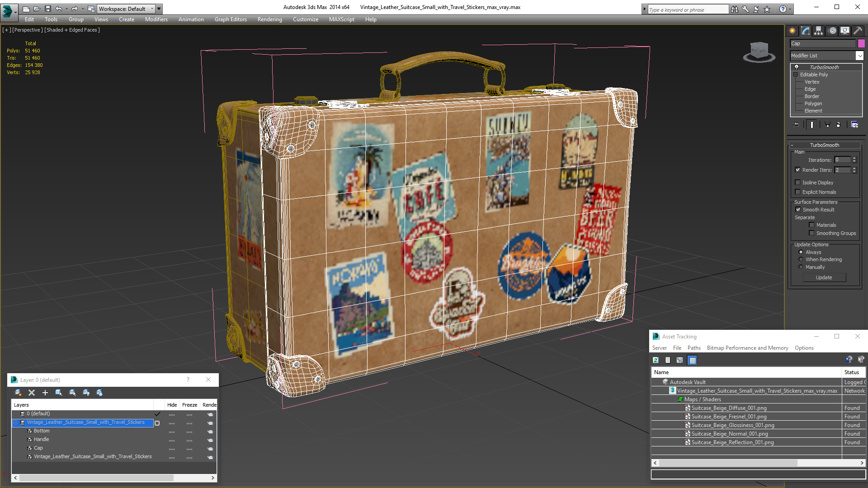This screenshot has width=868, height=488.
Task: Open Bitmap Performance and Memory menu
Action: point(747,348)
